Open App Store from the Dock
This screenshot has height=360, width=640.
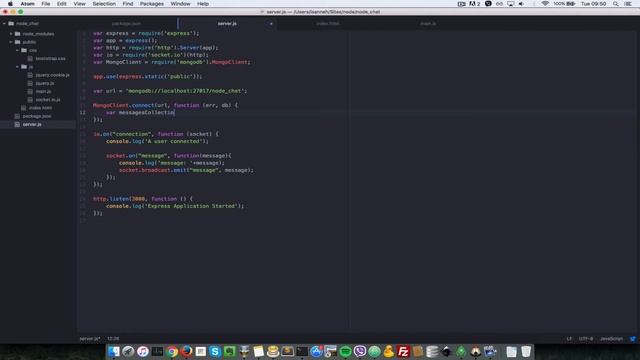pos(316,351)
